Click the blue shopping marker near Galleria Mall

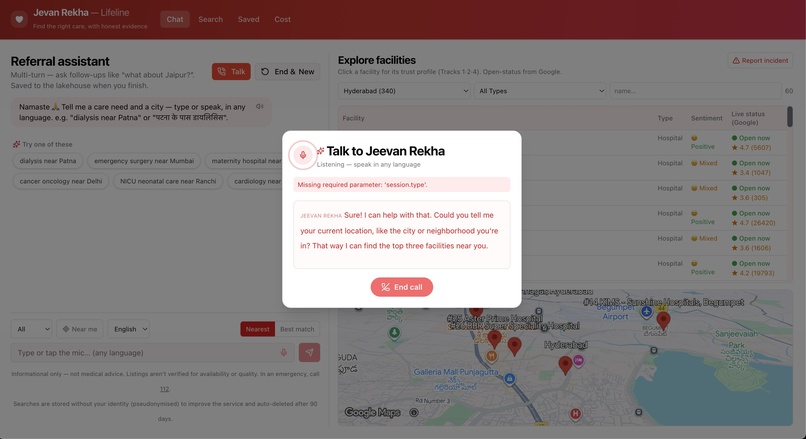pyautogui.click(x=509, y=379)
